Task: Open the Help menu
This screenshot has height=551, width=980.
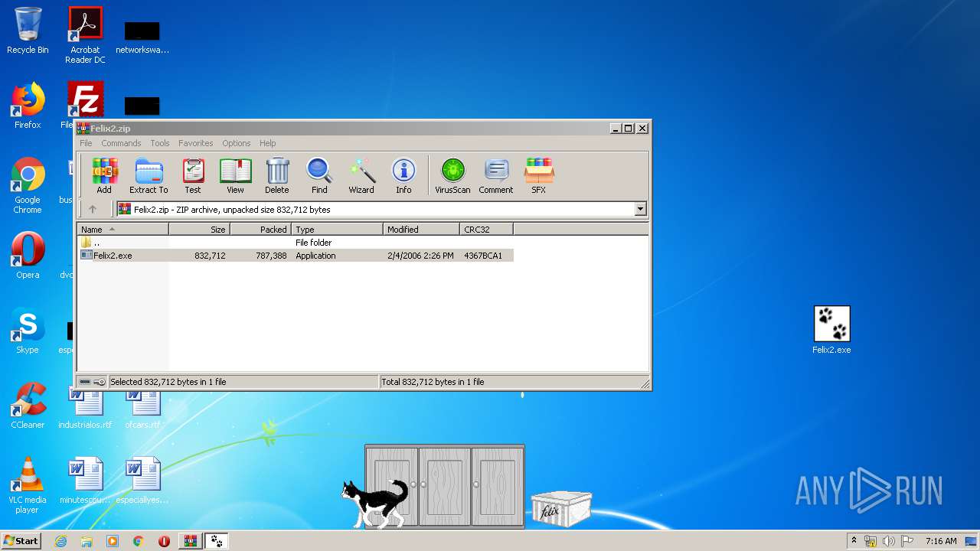Action: click(267, 143)
